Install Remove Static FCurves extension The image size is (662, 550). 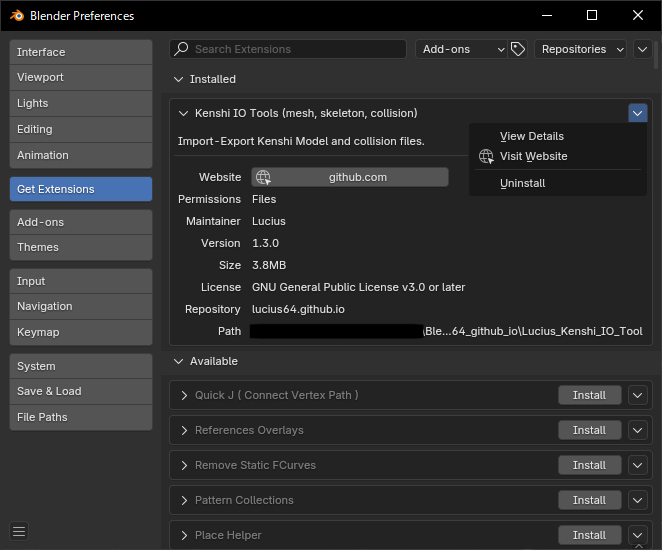click(589, 465)
